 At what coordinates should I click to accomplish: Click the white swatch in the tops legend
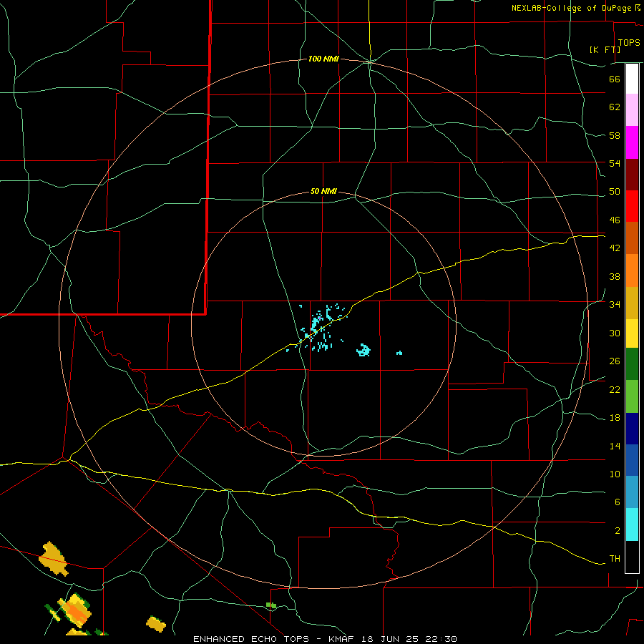(x=632, y=79)
